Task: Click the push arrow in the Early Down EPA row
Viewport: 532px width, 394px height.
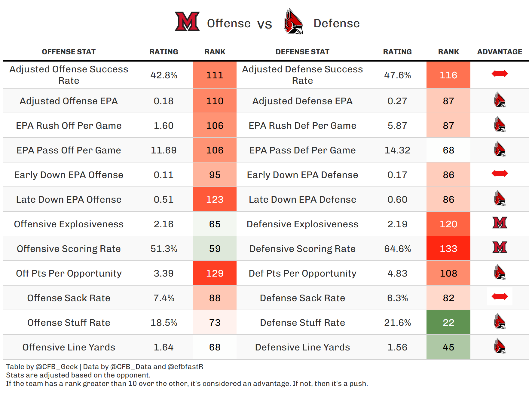Action: pyautogui.click(x=500, y=173)
